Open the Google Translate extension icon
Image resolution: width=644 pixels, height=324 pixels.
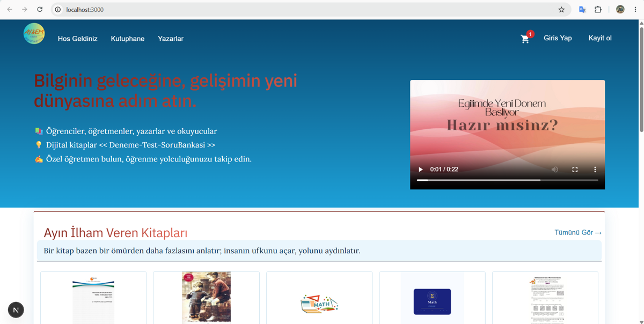click(582, 9)
